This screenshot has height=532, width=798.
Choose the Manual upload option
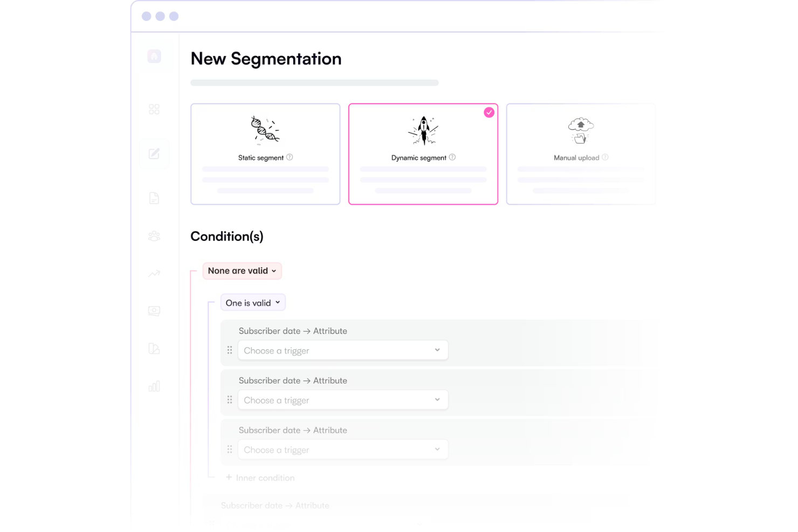click(580, 154)
